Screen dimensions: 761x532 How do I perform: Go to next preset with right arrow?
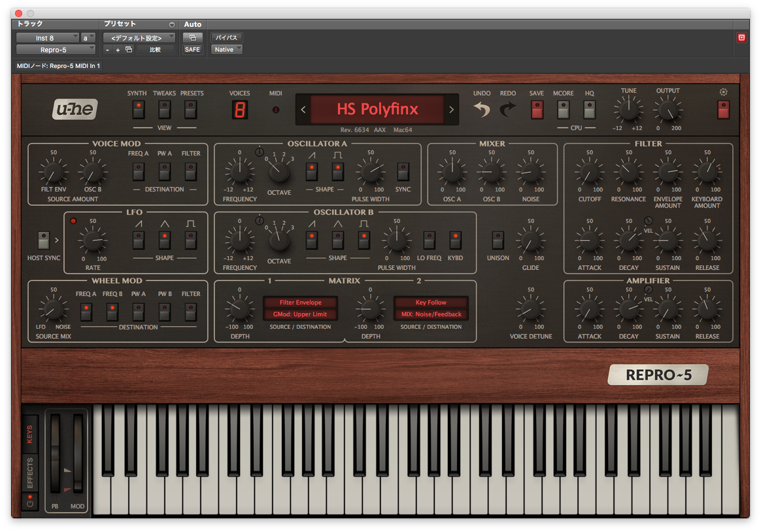pyautogui.click(x=451, y=110)
